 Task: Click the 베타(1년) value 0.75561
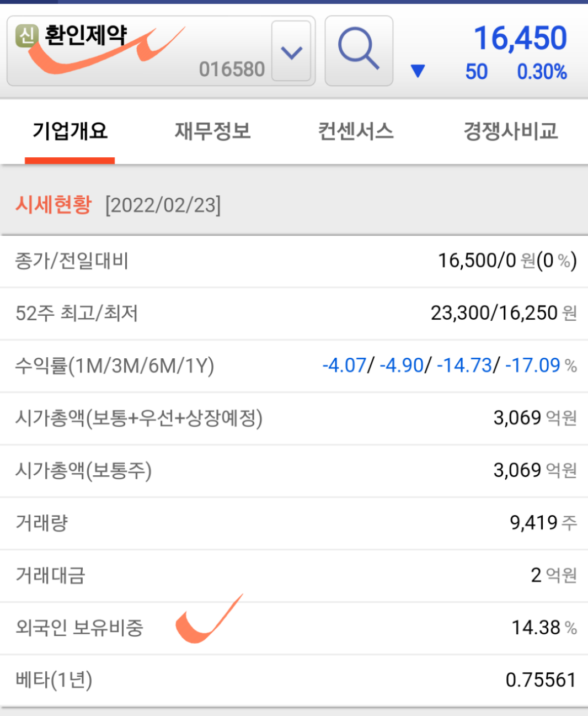541,680
